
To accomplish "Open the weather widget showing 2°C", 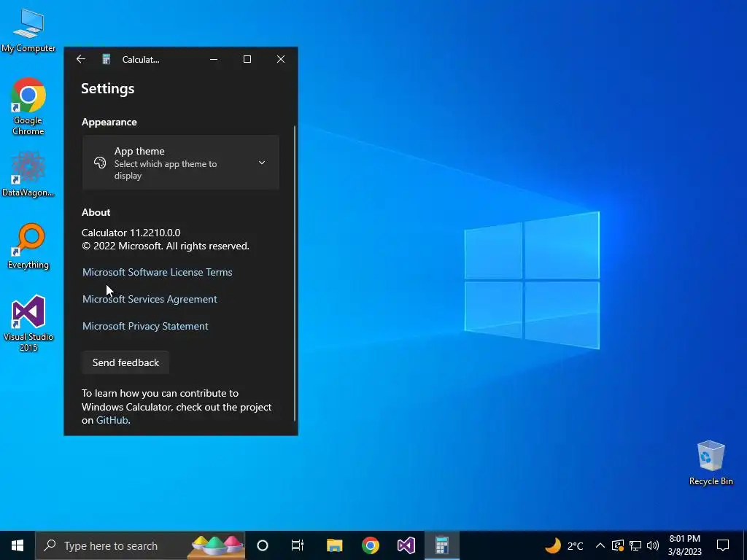I will click(x=564, y=545).
